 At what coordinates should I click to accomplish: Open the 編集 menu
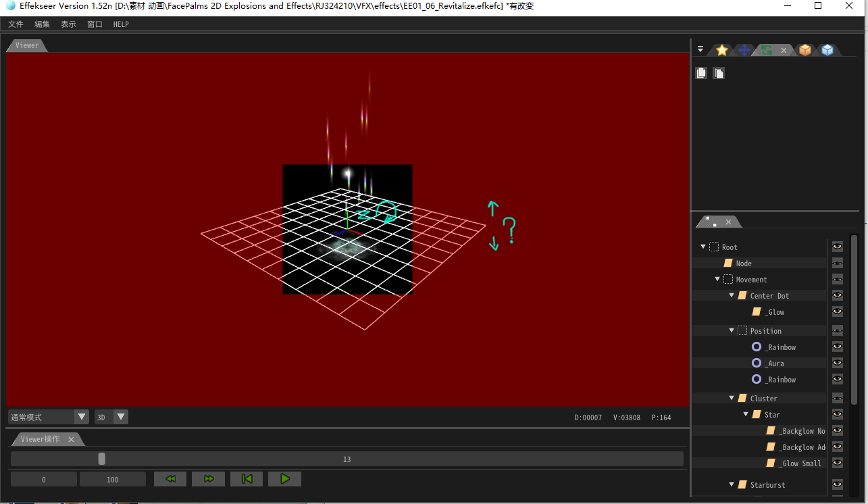pos(42,24)
